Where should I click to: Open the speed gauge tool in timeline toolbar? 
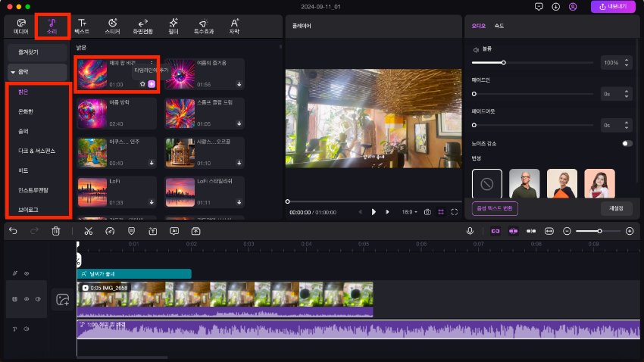pyautogui.click(x=110, y=230)
